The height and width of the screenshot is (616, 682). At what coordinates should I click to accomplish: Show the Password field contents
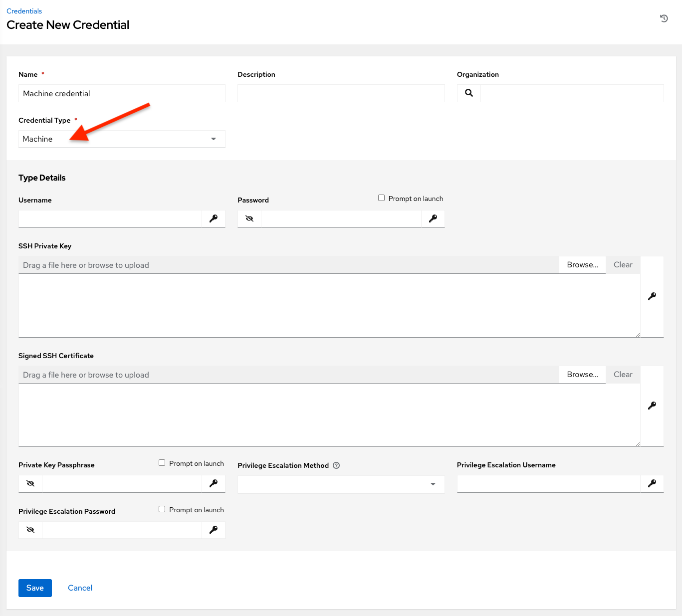pos(249,218)
